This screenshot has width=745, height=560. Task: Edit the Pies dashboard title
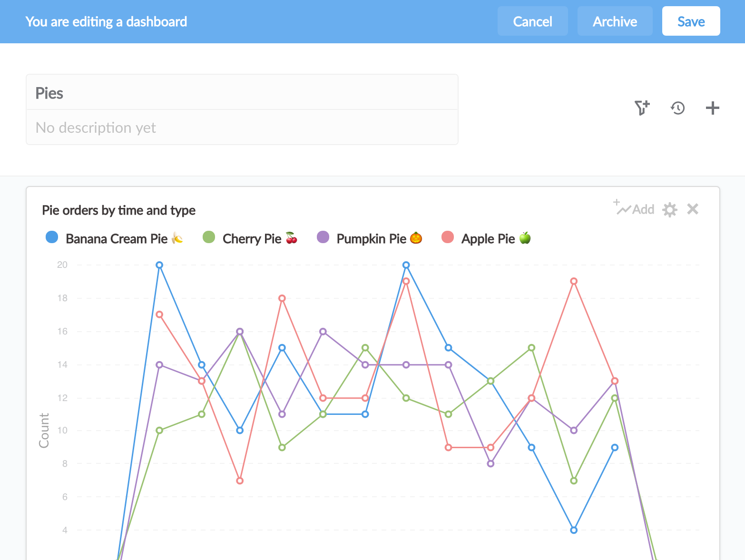tap(49, 93)
